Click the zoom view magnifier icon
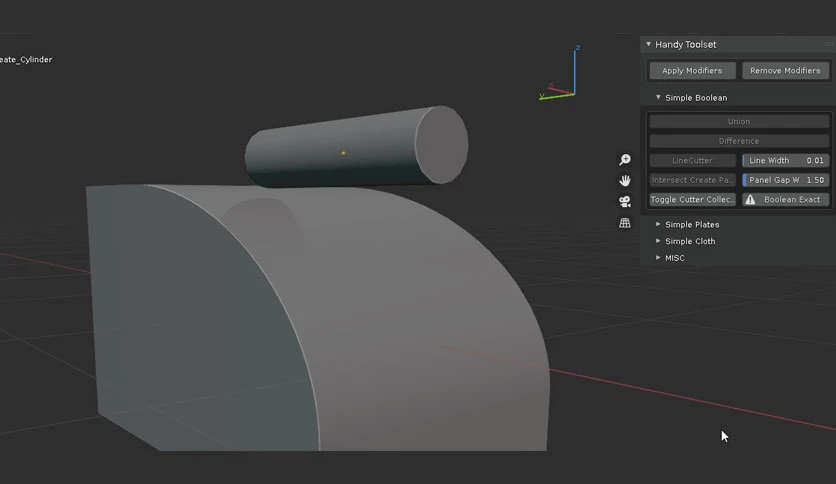This screenshot has height=484, width=836. coord(625,159)
